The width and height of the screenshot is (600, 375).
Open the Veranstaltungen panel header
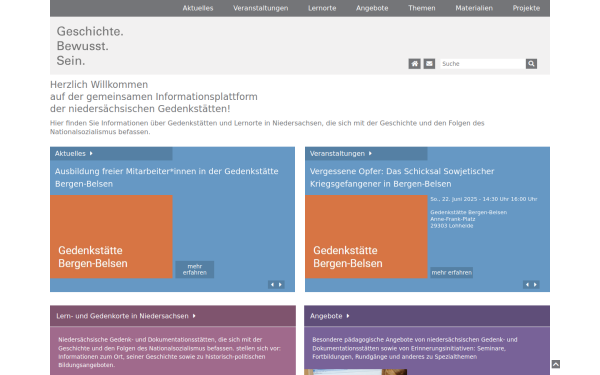coord(366,153)
